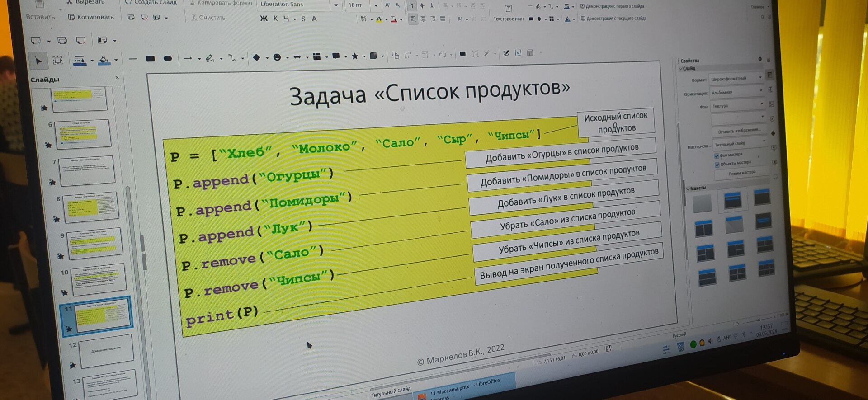Click the "Вставить изображение" button
The image size is (868, 400).
(739, 131)
